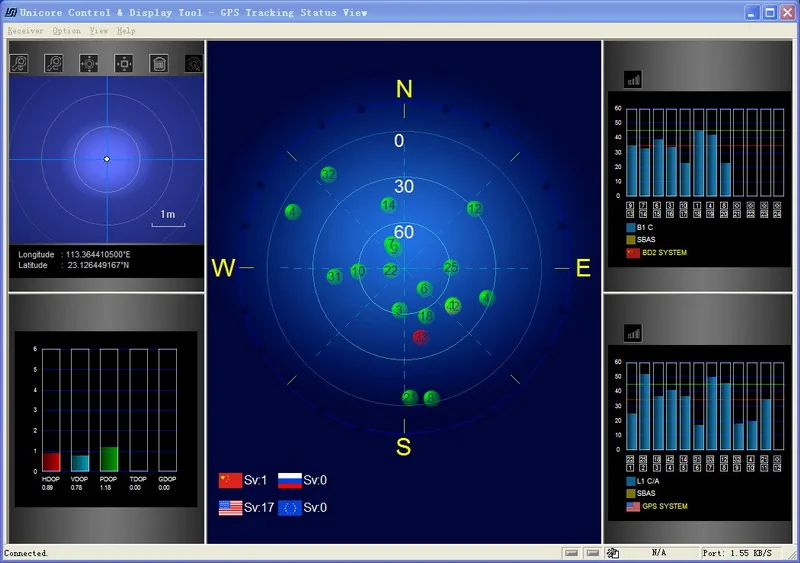
Task: Select satellite 32 on the sky plot
Action: pyautogui.click(x=328, y=174)
